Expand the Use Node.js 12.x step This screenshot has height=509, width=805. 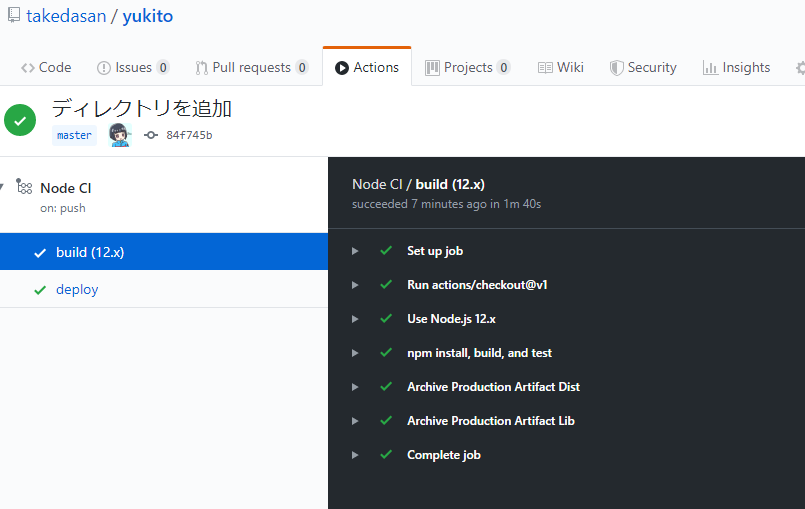[x=355, y=319]
